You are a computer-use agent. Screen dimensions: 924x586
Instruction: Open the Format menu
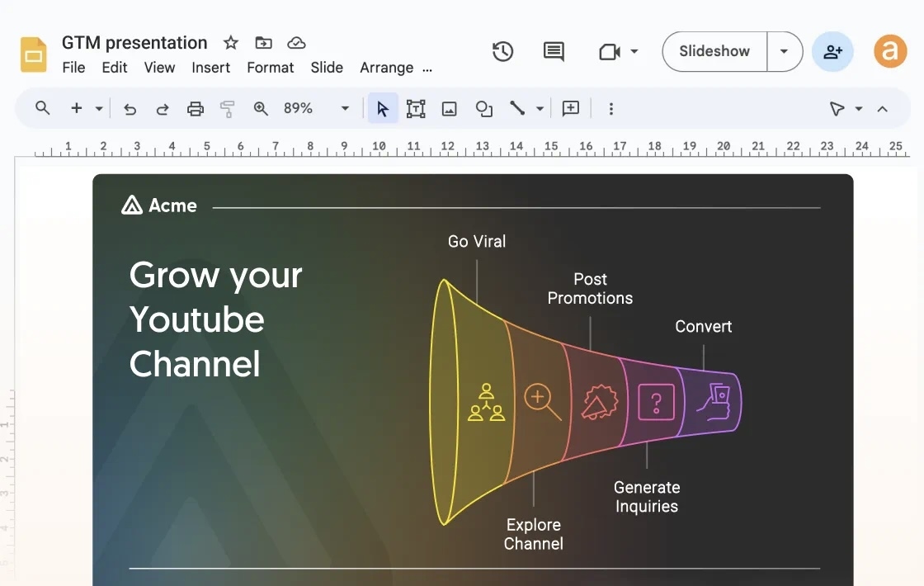point(270,68)
